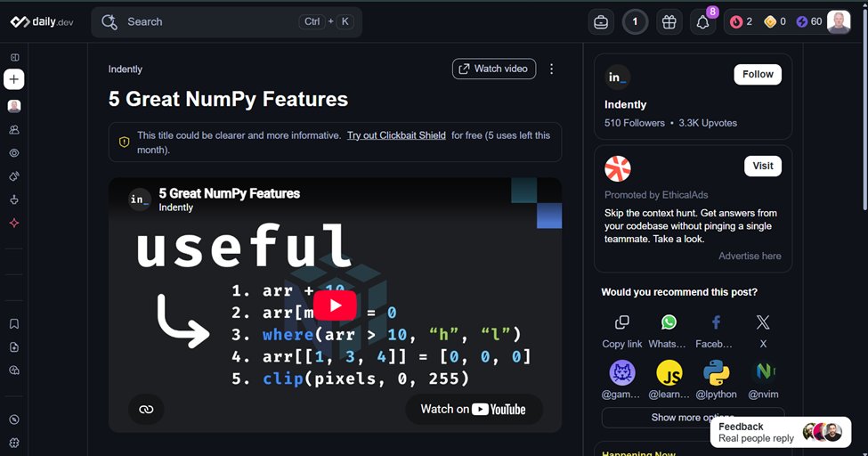Open the briefcase jobs icon in header
The image size is (868, 456).
click(601, 22)
